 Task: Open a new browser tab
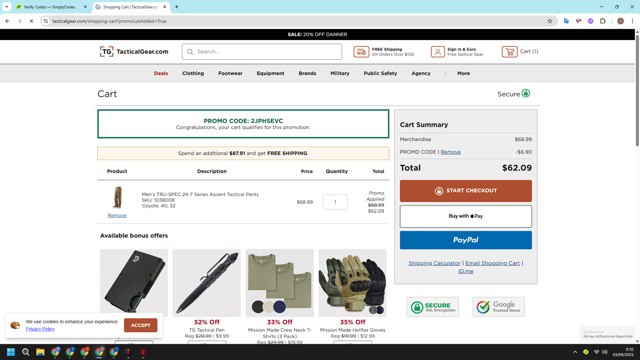pyautogui.click(x=176, y=7)
